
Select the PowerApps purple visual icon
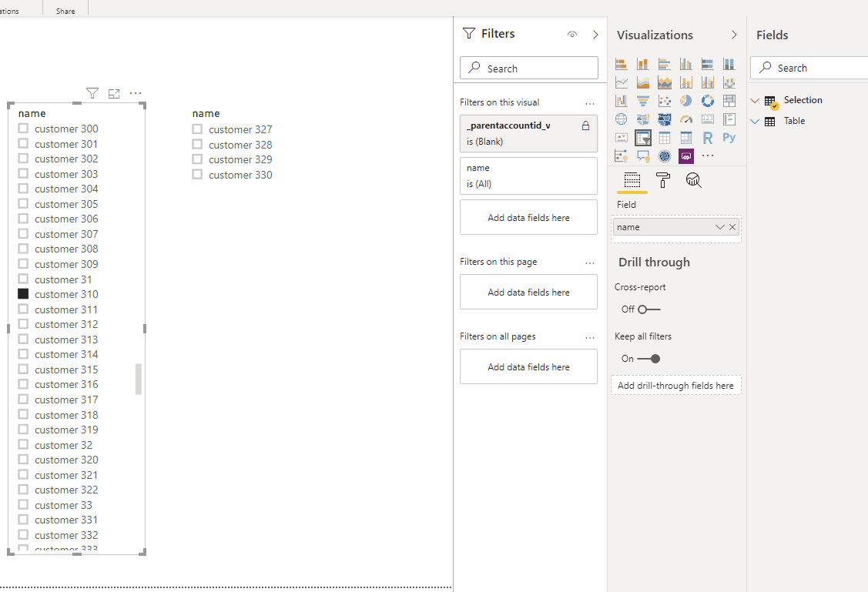tap(686, 156)
